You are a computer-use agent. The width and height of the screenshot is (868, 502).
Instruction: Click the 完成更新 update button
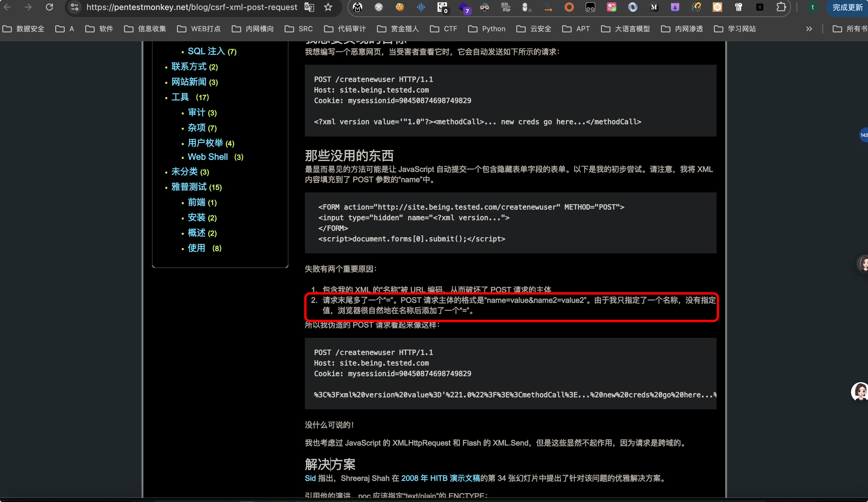(x=847, y=7)
